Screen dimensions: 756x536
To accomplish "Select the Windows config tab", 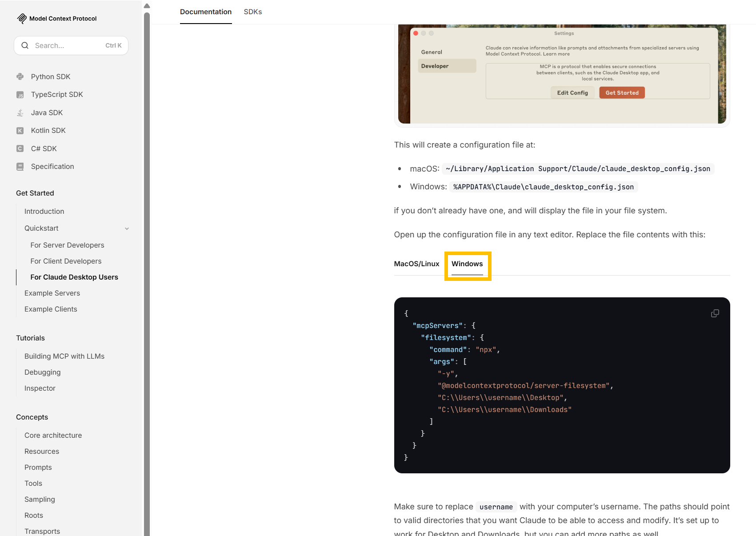I will [x=467, y=264].
